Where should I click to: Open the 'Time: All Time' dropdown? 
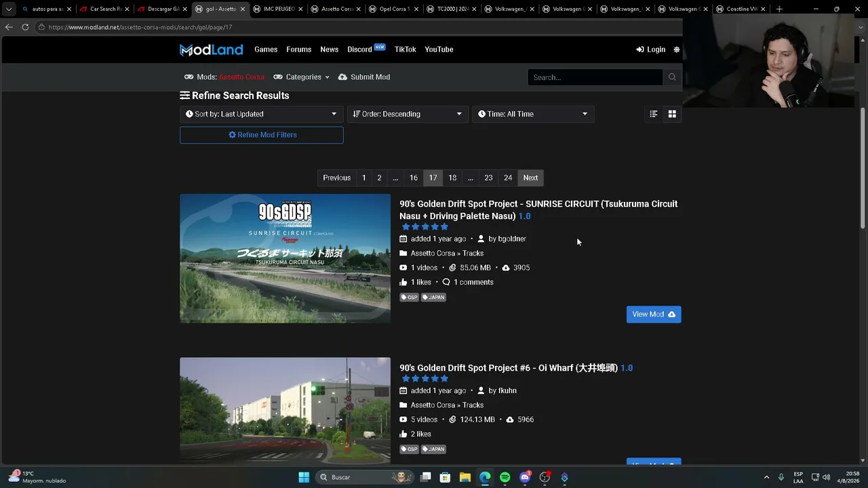pos(533,114)
